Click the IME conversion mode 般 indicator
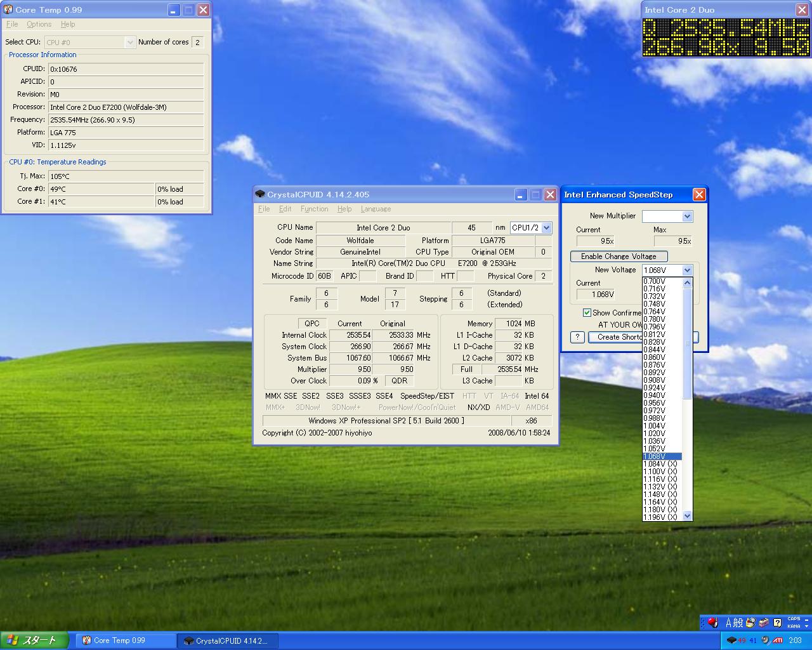The image size is (812, 650). pos(738,623)
